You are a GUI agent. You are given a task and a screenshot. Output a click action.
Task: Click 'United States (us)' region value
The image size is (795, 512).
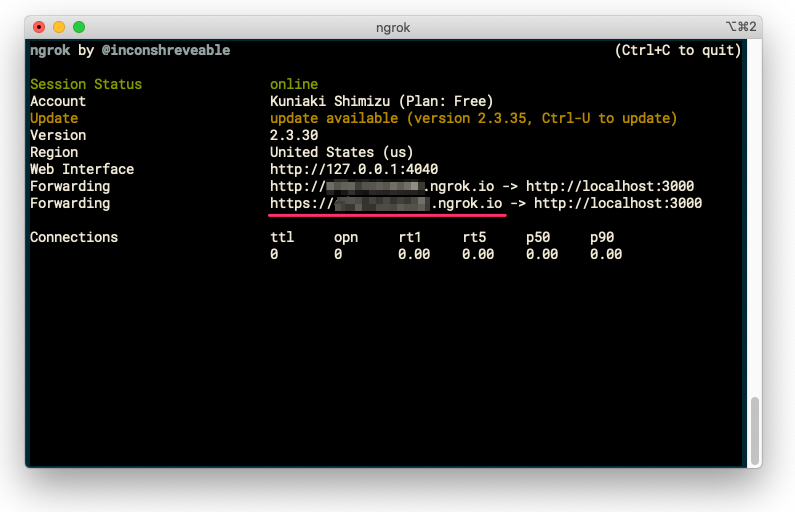tap(342, 152)
